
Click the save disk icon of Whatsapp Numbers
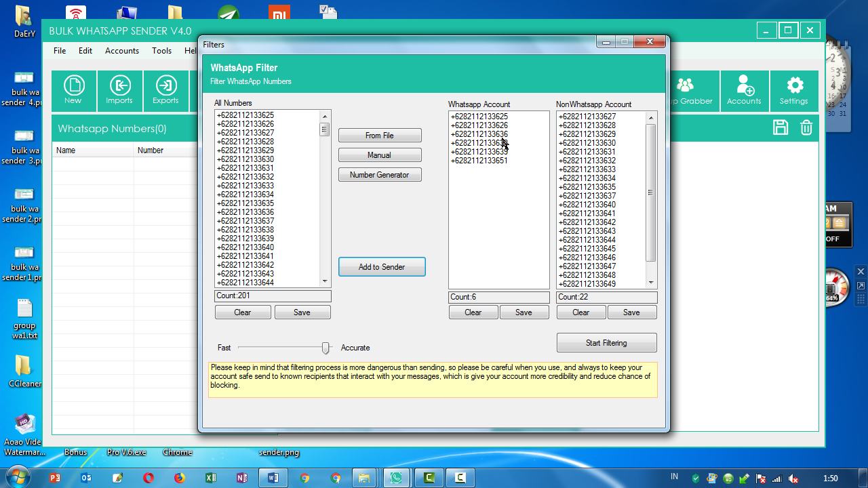pyautogui.click(x=781, y=127)
